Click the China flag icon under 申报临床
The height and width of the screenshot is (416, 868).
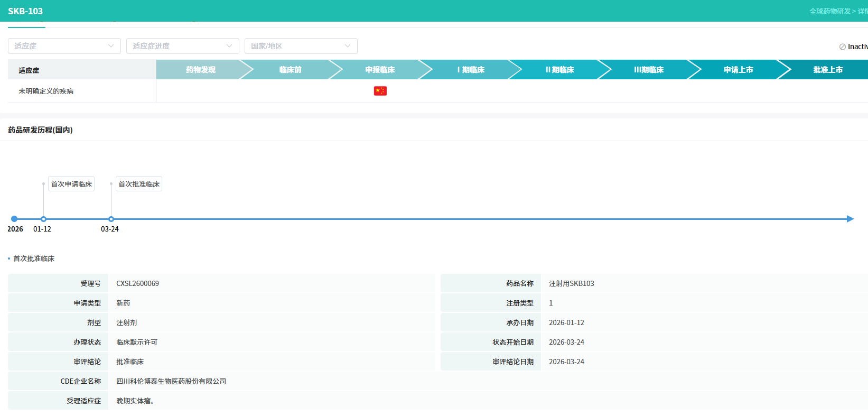380,91
